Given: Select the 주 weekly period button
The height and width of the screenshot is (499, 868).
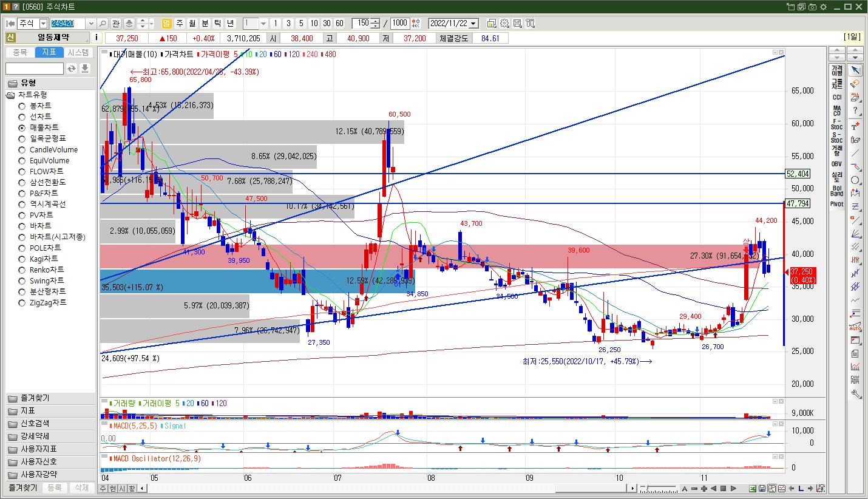Looking at the screenshot, I should (x=180, y=23).
